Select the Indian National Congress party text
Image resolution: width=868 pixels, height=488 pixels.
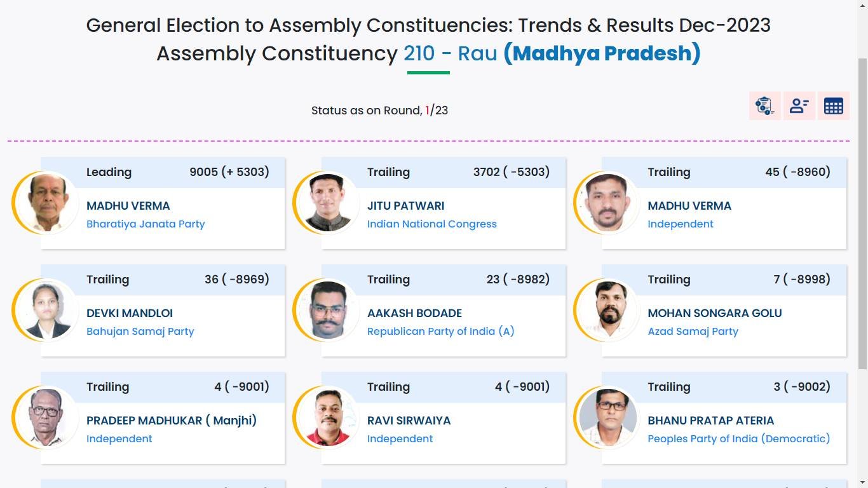(431, 224)
